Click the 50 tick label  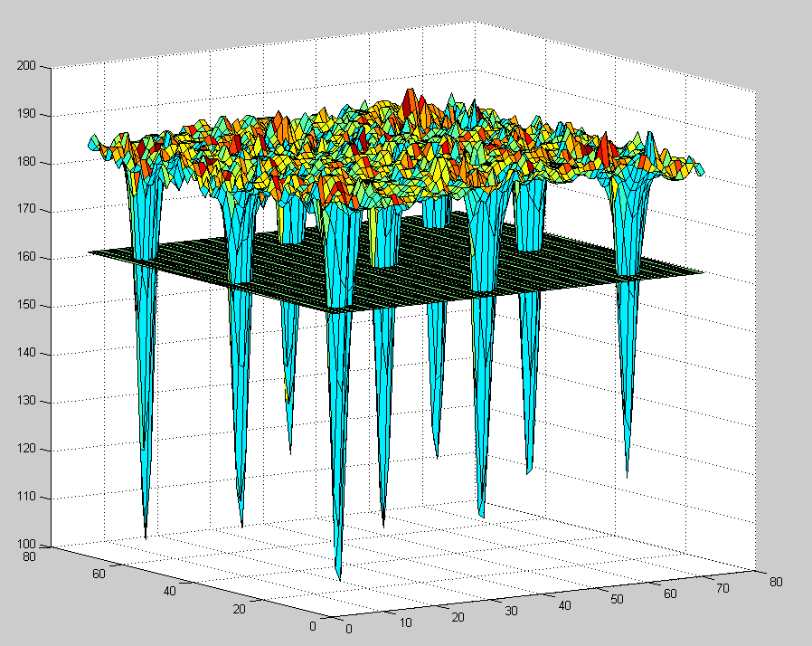point(617,599)
